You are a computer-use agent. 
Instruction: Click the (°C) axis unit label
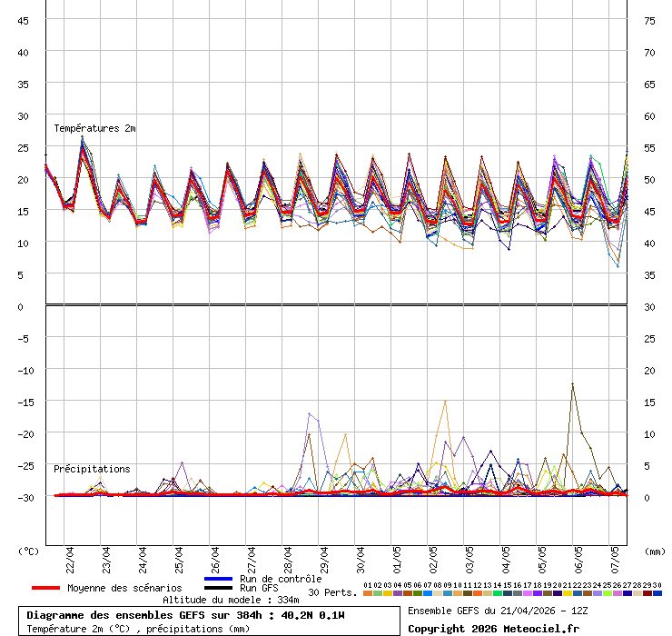click(29, 551)
